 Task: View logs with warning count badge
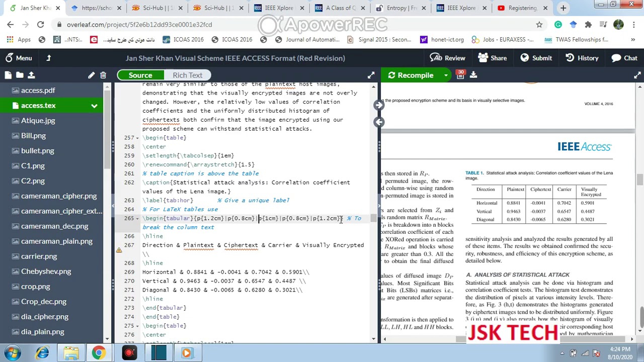460,75
